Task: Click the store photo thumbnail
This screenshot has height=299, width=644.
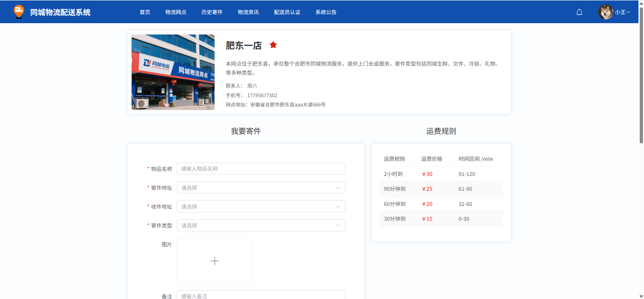Action: 173,72
